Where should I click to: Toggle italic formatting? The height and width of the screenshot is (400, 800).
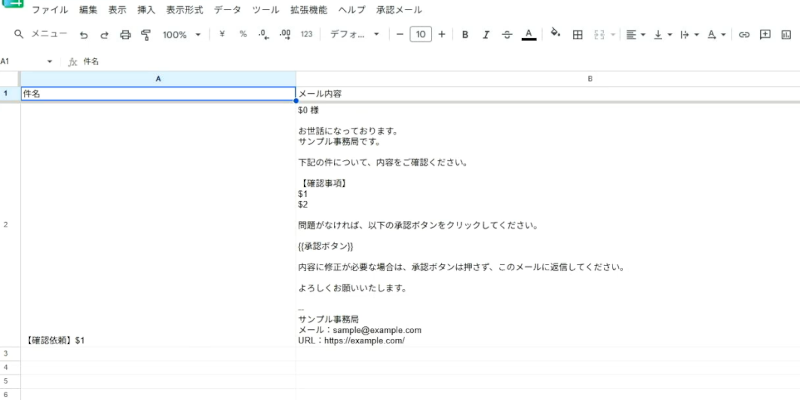[x=486, y=35]
